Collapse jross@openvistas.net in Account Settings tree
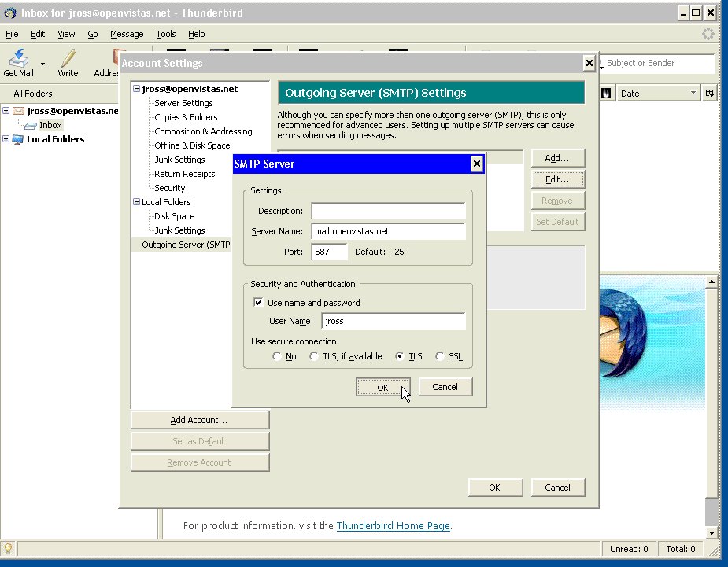Viewport: 728px width, 567px height. [x=136, y=89]
